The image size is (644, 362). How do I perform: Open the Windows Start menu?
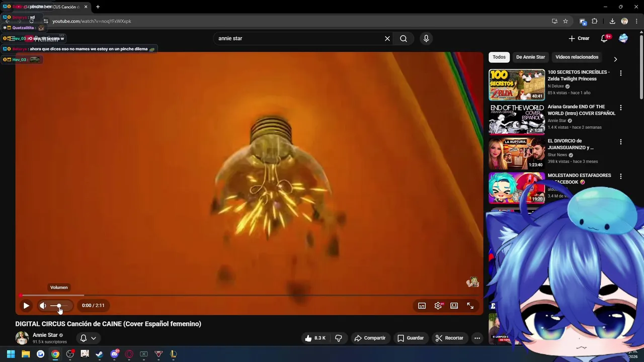[11, 354]
